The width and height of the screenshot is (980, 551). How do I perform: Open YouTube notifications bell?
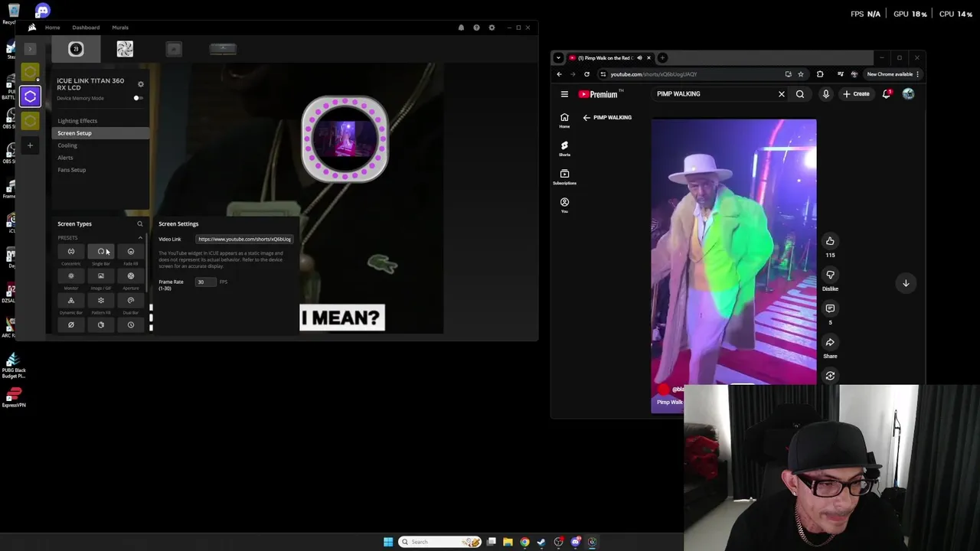point(887,94)
